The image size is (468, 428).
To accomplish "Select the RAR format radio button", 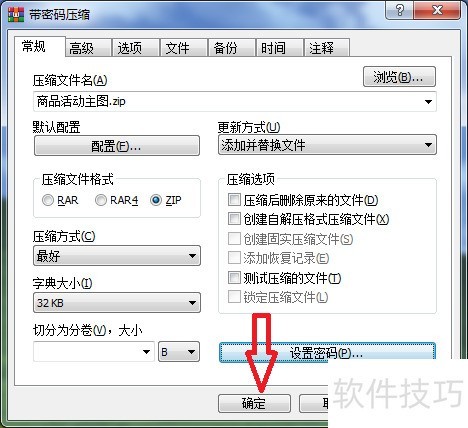I will (48, 200).
